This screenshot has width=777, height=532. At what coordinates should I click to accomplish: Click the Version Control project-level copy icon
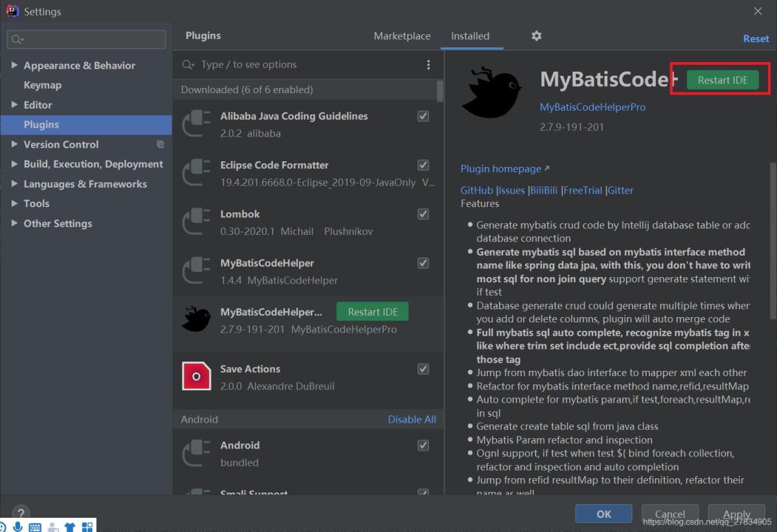[x=161, y=144]
